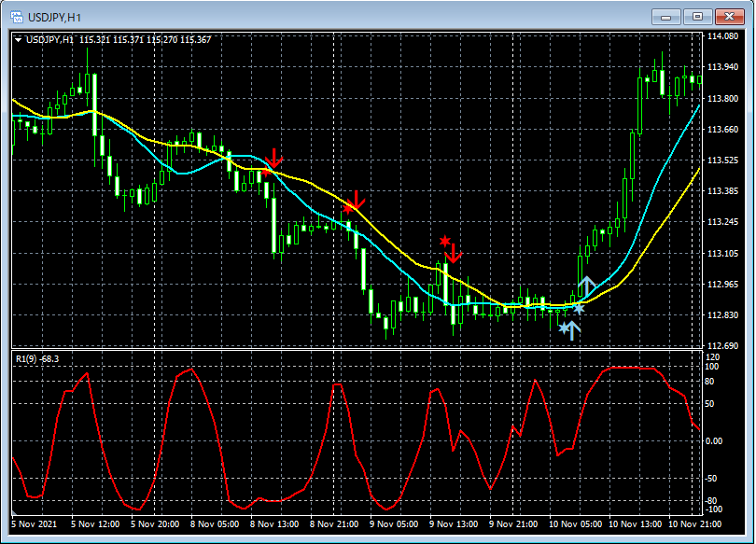
Task: Click the 5 Nov 20:00 time label
Action: click(155, 524)
